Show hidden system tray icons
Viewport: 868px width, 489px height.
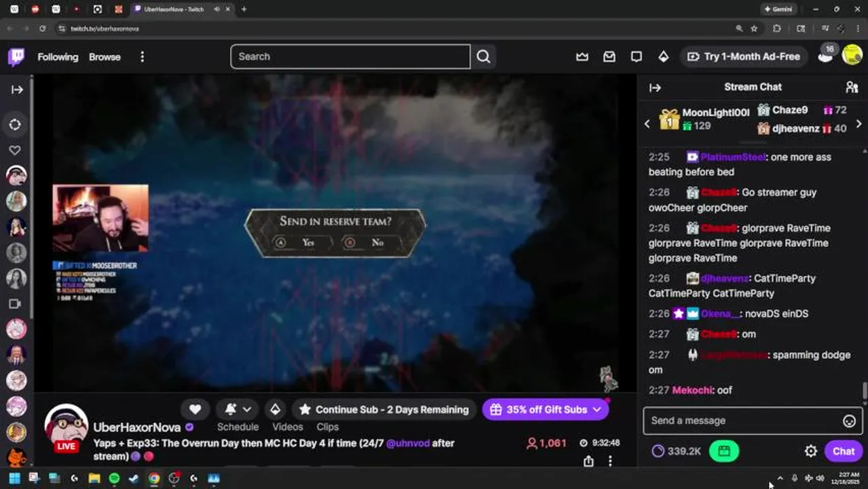tap(780, 478)
